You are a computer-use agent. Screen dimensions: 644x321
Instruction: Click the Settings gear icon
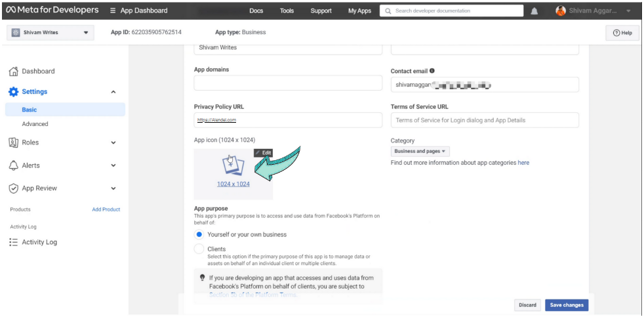pos(13,92)
